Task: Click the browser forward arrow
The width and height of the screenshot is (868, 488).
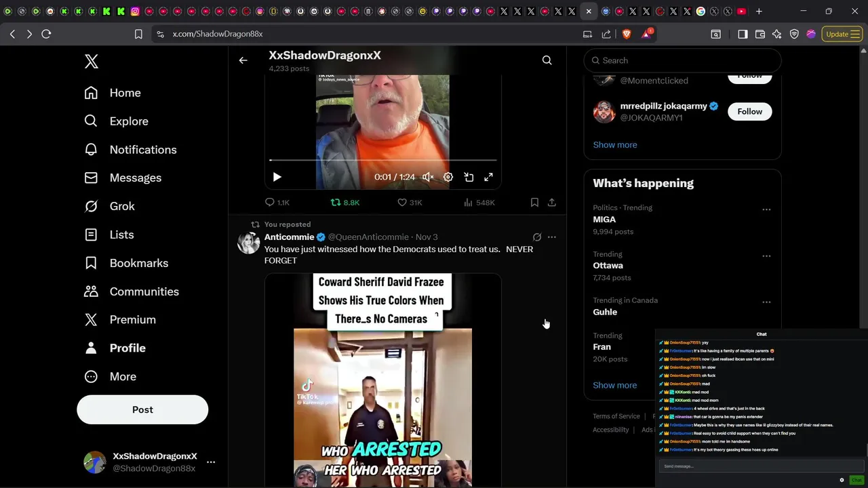Action: tap(29, 34)
